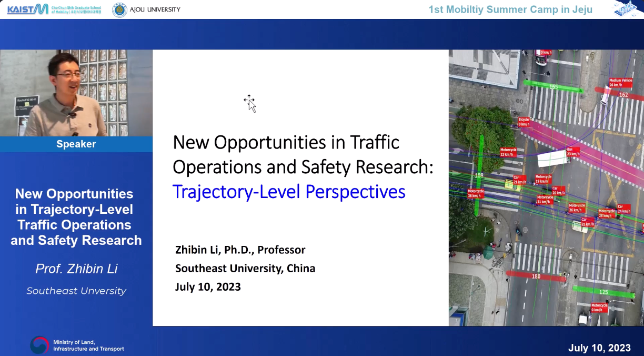Click the KAIST logo in the header
644x356 pixels.
coord(27,9)
